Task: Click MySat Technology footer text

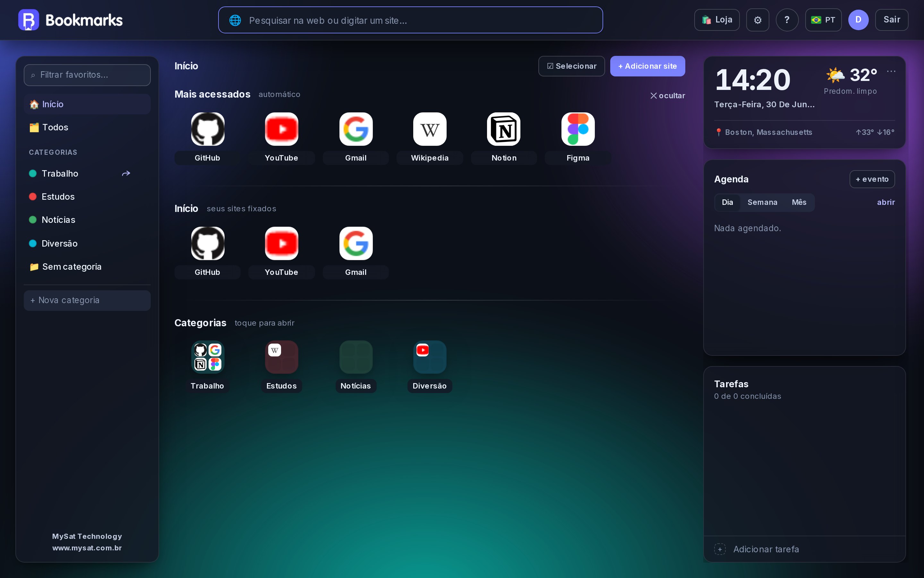Action: [87, 536]
